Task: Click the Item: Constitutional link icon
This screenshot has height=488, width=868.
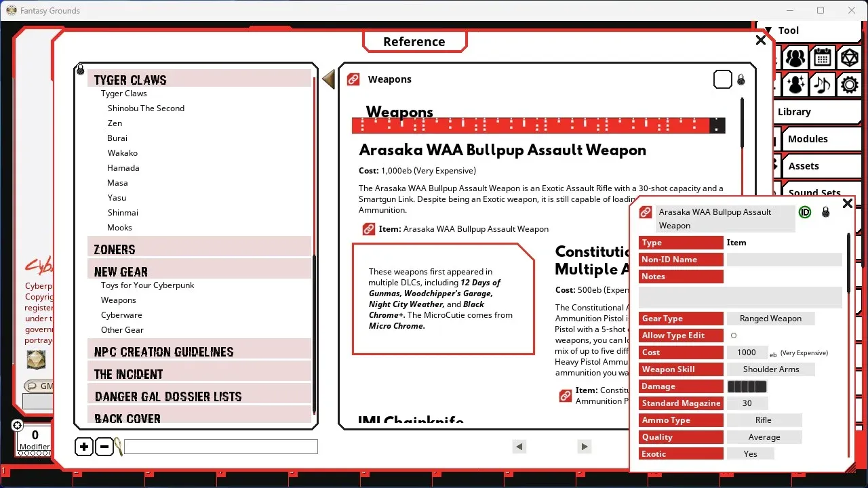Action: point(566,396)
